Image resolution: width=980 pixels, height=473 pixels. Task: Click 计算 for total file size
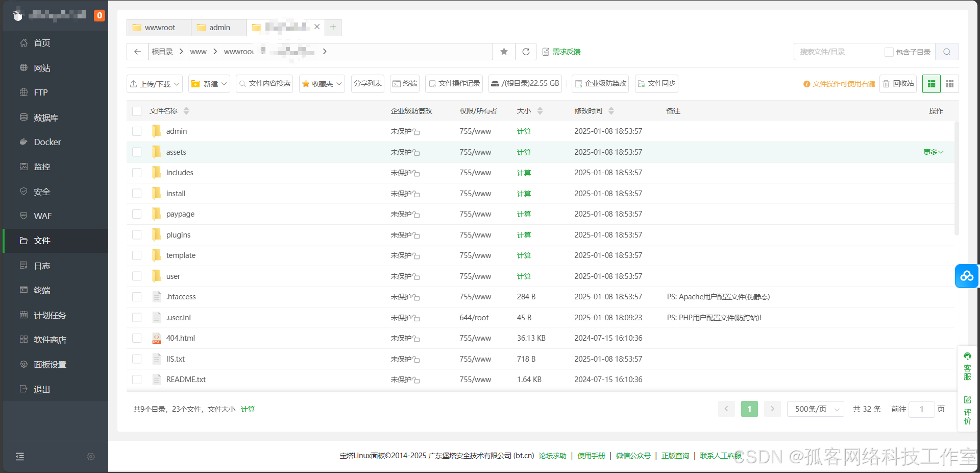248,409
